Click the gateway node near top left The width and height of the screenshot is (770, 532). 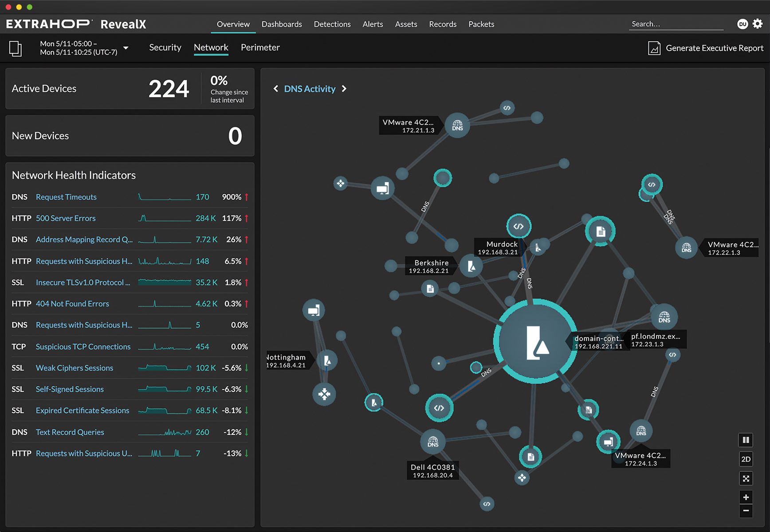tap(340, 183)
